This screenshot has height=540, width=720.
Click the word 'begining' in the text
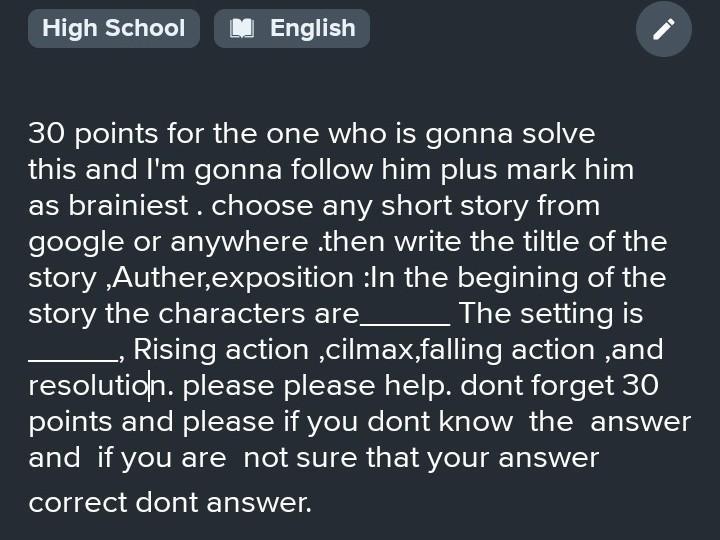point(518,278)
